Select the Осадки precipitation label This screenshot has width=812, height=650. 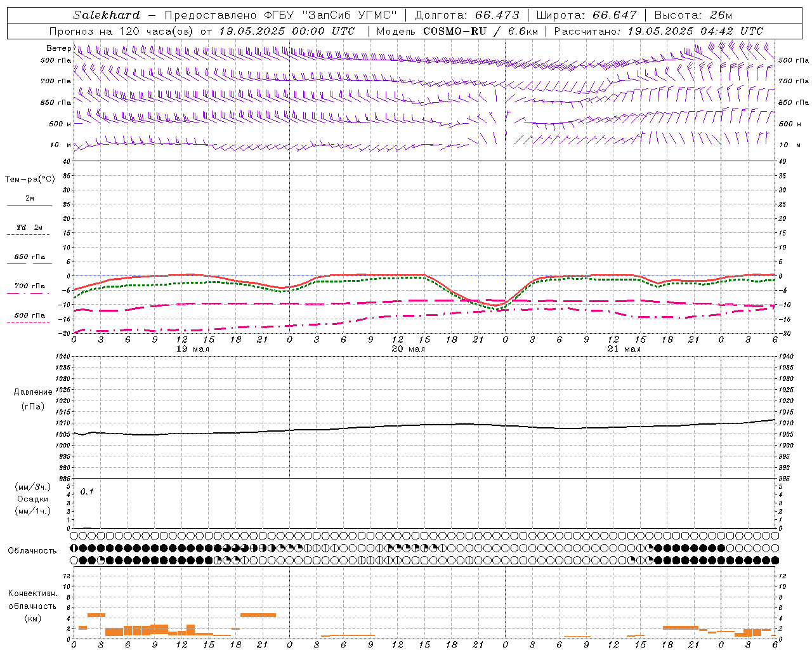point(33,499)
